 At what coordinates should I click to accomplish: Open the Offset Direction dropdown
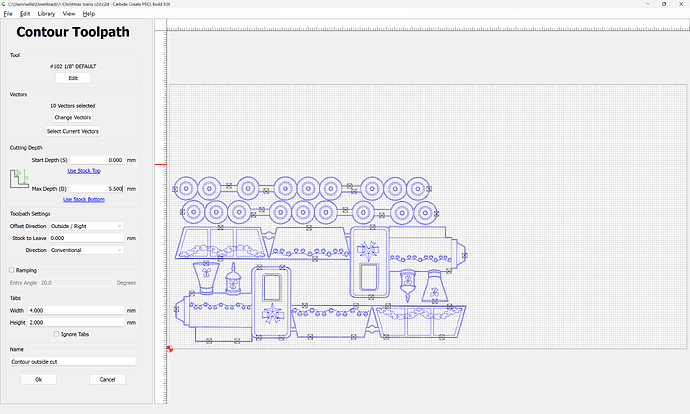91,227
